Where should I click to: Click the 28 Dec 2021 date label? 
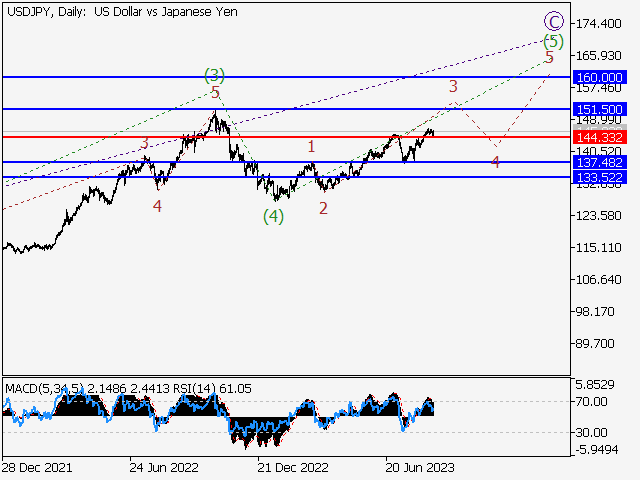pos(37,467)
